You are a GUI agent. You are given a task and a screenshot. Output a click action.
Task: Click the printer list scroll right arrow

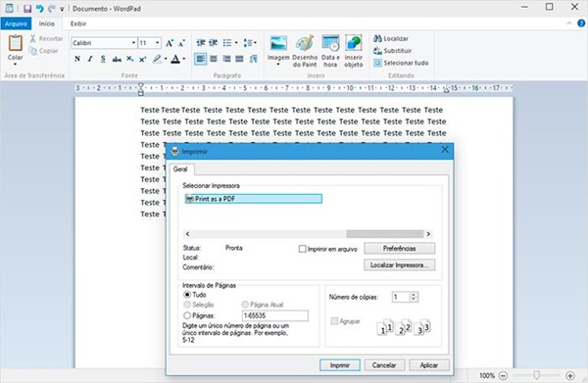click(x=428, y=234)
